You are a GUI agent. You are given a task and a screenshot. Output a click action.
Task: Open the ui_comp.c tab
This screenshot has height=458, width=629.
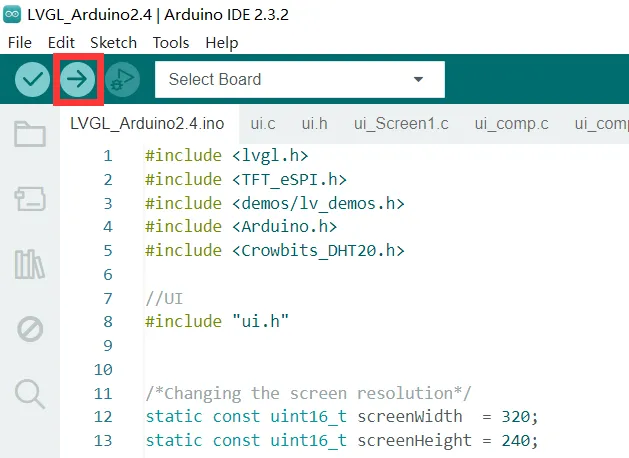(x=511, y=124)
